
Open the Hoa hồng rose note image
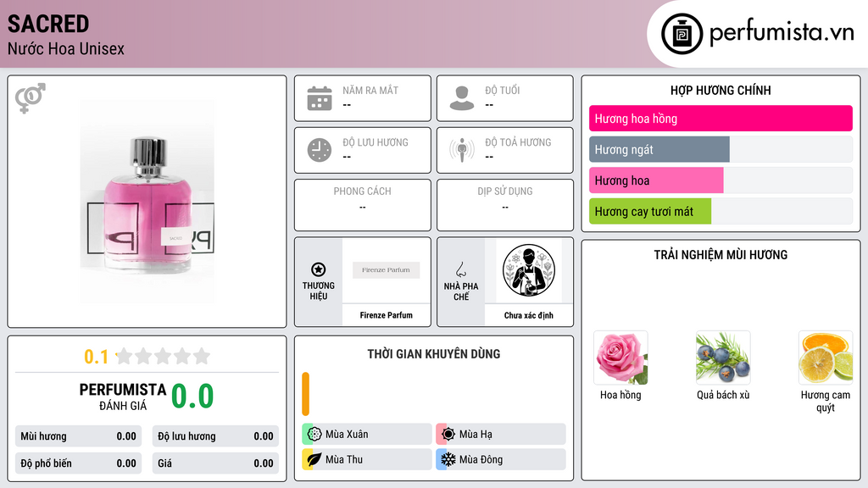(620, 358)
